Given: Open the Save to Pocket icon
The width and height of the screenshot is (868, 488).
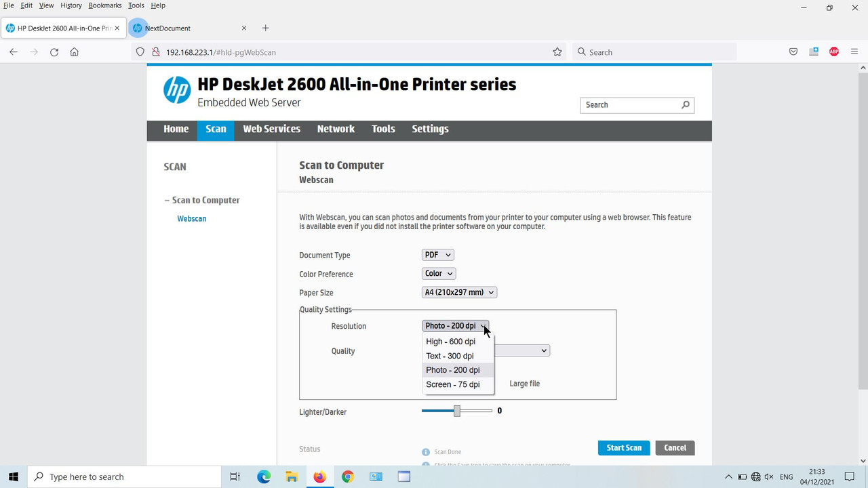Looking at the screenshot, I should tap(793, 52).
